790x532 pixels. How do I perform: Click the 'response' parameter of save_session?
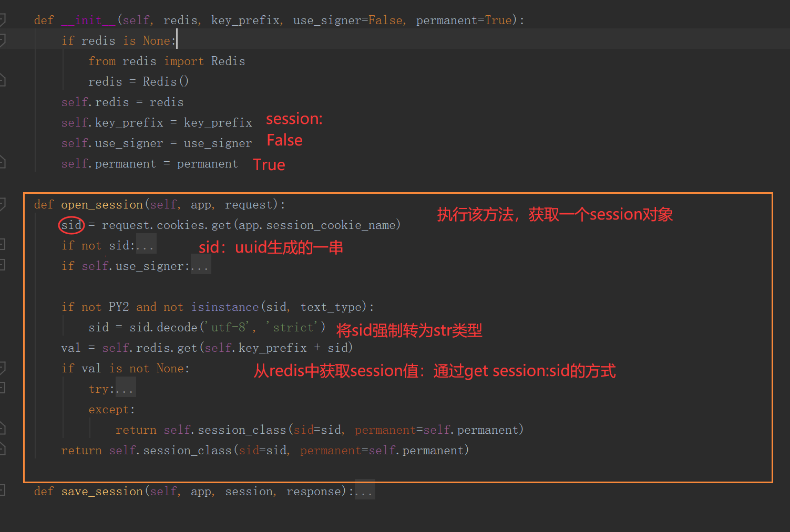[313, 491]
